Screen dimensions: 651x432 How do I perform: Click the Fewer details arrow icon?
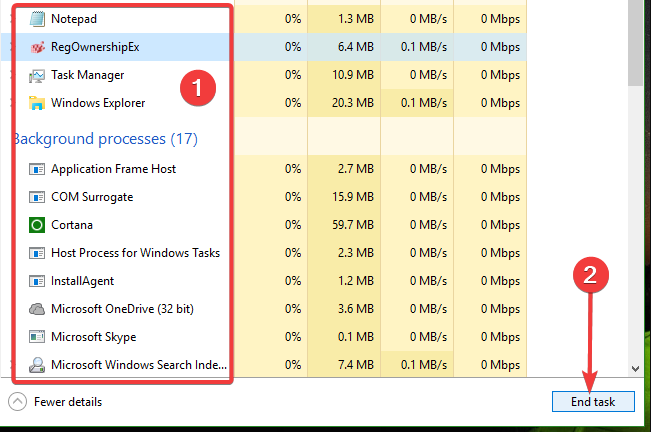coord(17,402)
